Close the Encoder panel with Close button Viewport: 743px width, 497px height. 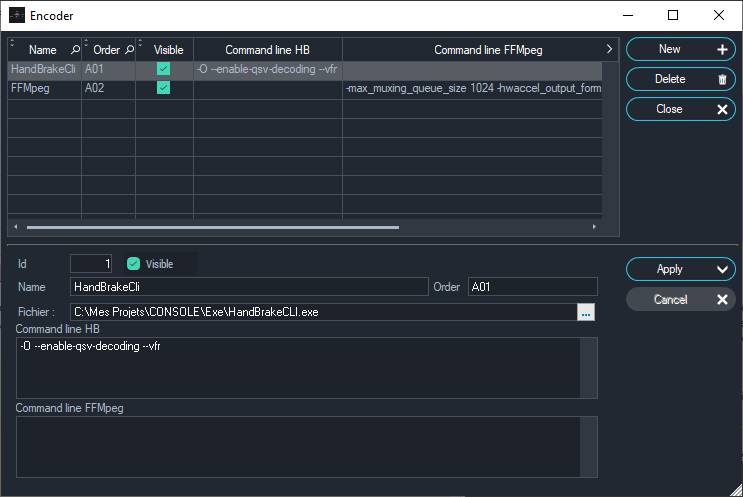pos(680,109)
